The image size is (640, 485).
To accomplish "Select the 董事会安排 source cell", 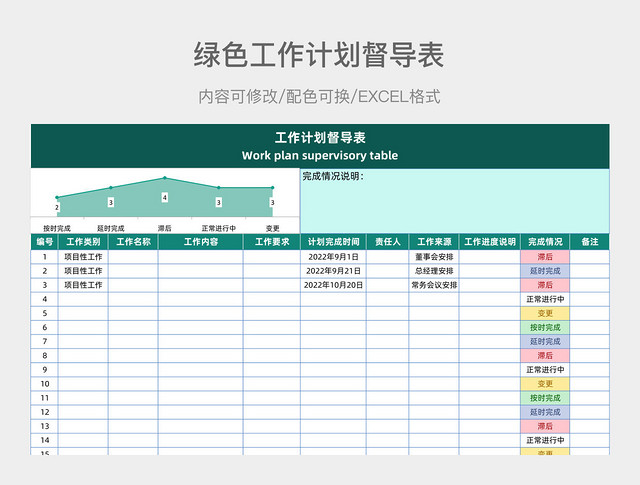I will click(434, 257).
